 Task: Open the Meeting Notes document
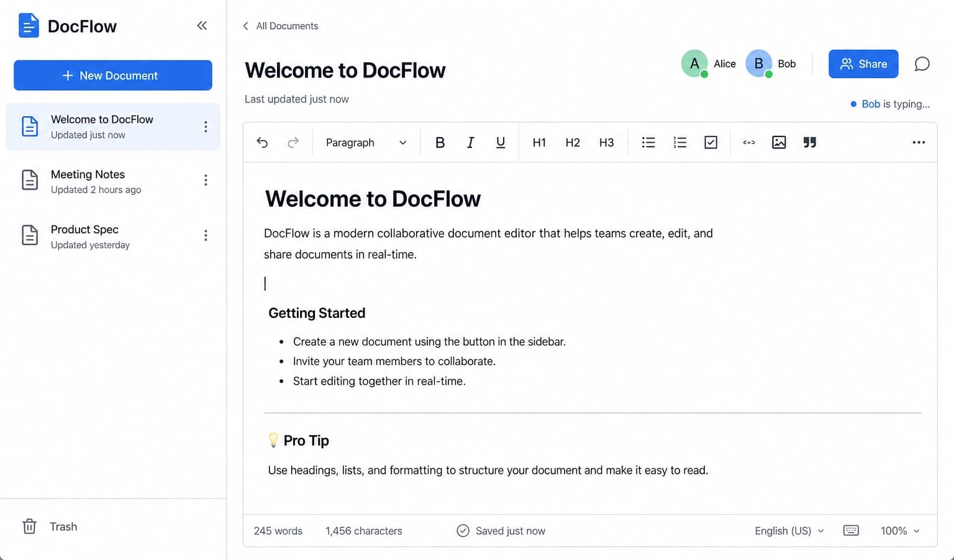point(113,181)
